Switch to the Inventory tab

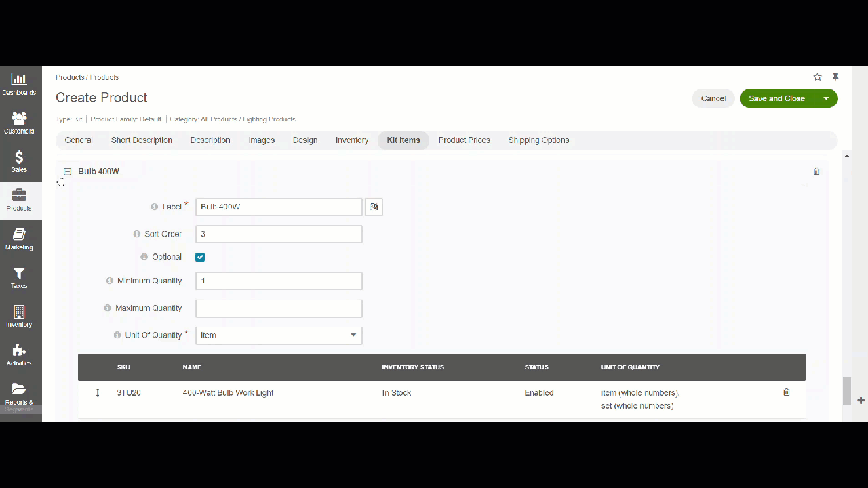click(352, 140)
